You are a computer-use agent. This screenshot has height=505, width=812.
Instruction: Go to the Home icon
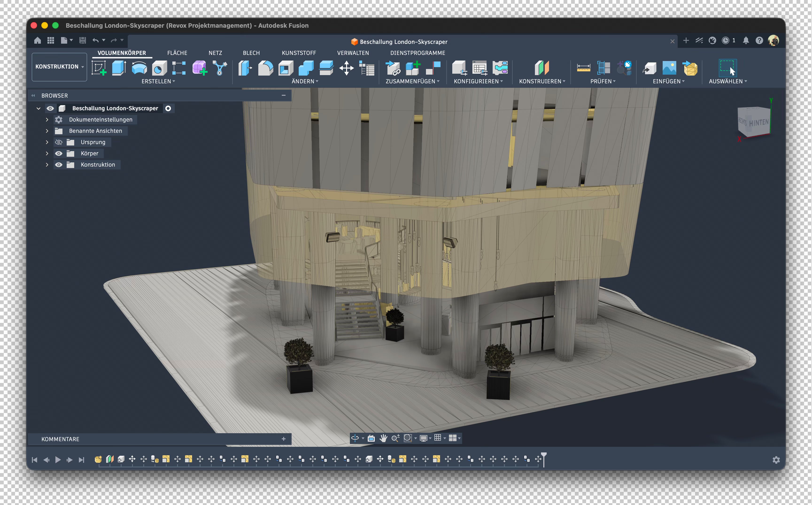tap(37, 40)
